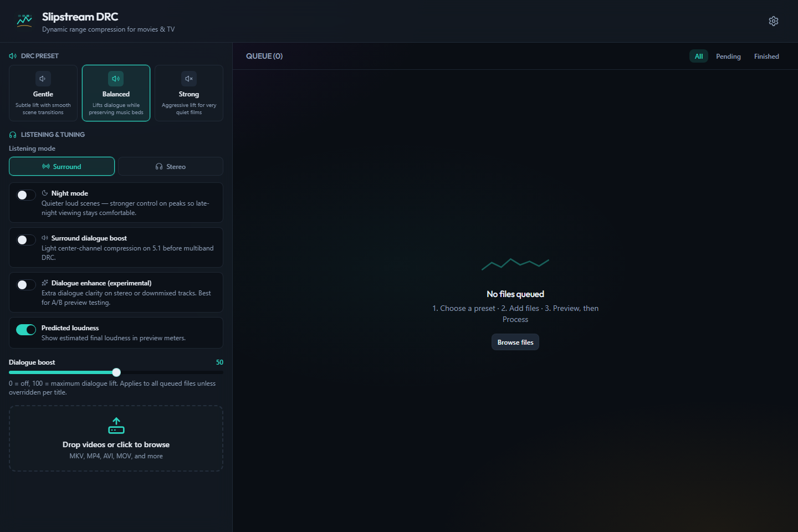Click the QUEUE (0) heading

pyautogui.click(x=264, y=56)
